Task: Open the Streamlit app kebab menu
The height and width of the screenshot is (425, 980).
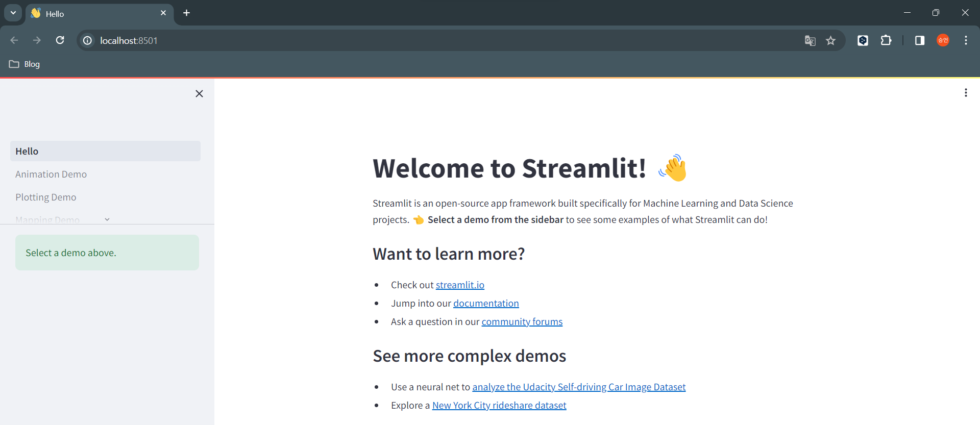Action: click(966, 92)
